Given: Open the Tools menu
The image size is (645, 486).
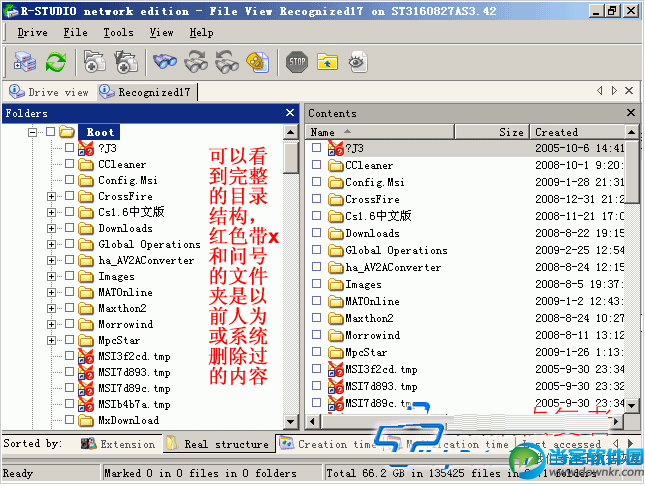Looking at the screenshot, I should click(x=118, y=33).
